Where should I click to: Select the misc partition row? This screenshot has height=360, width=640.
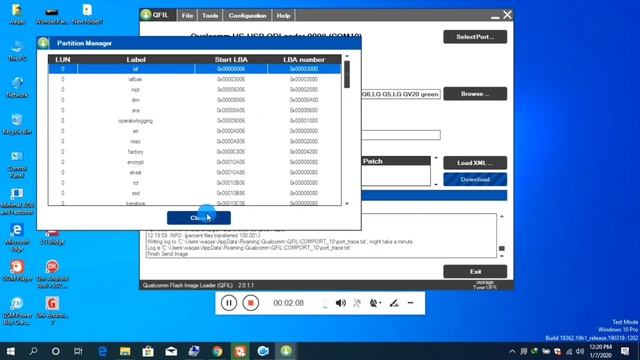click(x=195, y=141)
